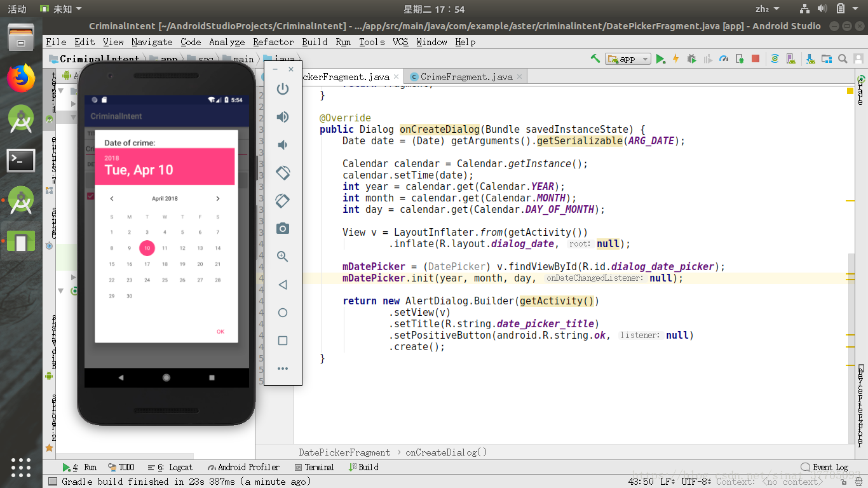
Task: Open the Build menu
Action: click(x=315, y=42)
